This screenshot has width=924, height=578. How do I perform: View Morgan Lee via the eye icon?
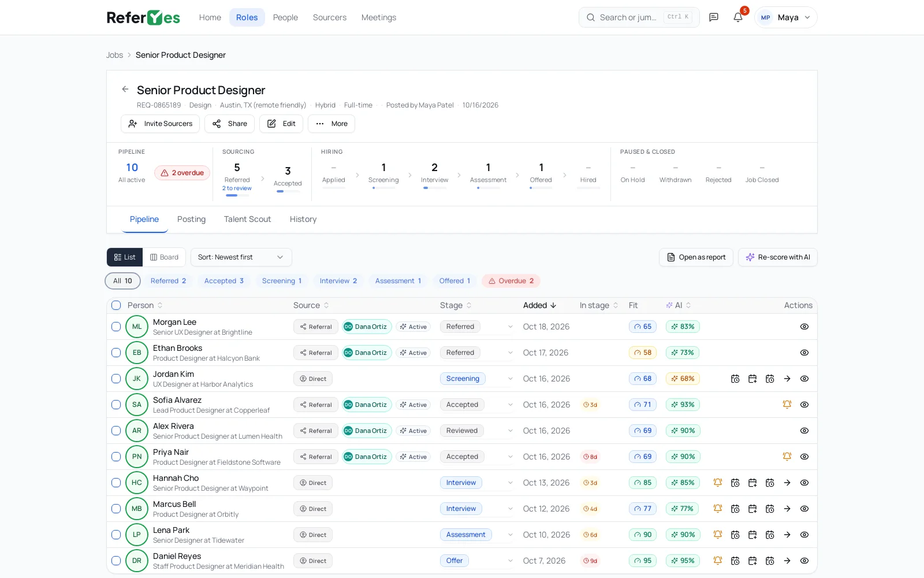click(x=804, y=327)
